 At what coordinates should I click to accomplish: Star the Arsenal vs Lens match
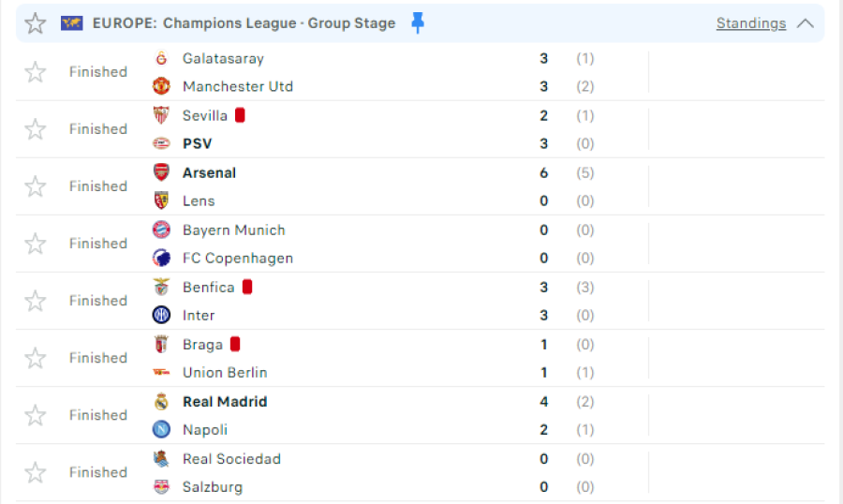pos(36,186)
